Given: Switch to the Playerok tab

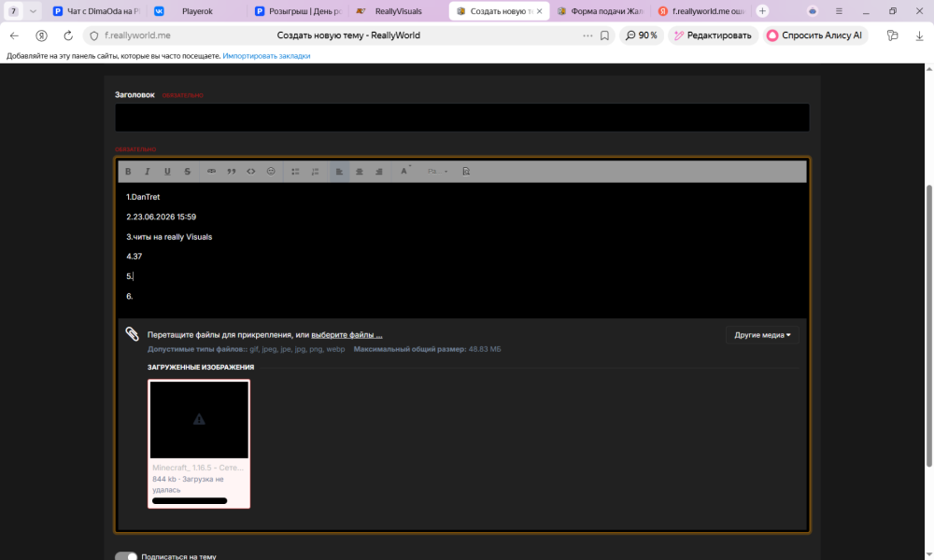Looking at the screenshot, I should [196, 10].
